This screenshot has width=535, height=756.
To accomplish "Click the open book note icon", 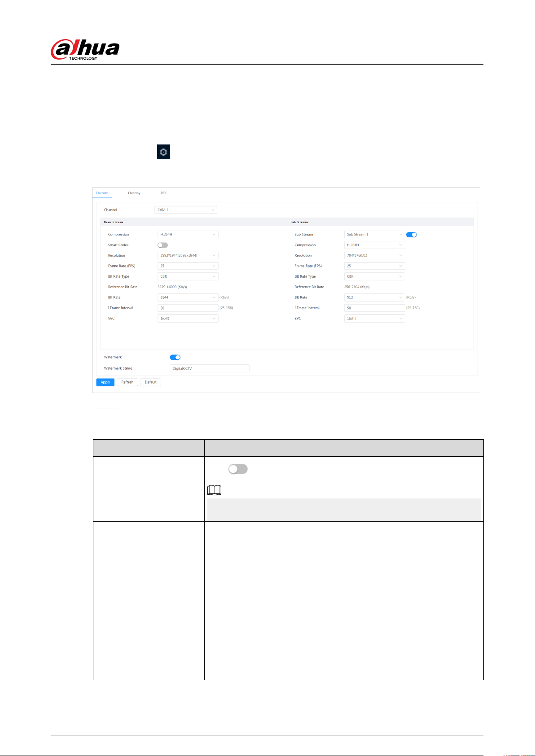I will [215, 491].
